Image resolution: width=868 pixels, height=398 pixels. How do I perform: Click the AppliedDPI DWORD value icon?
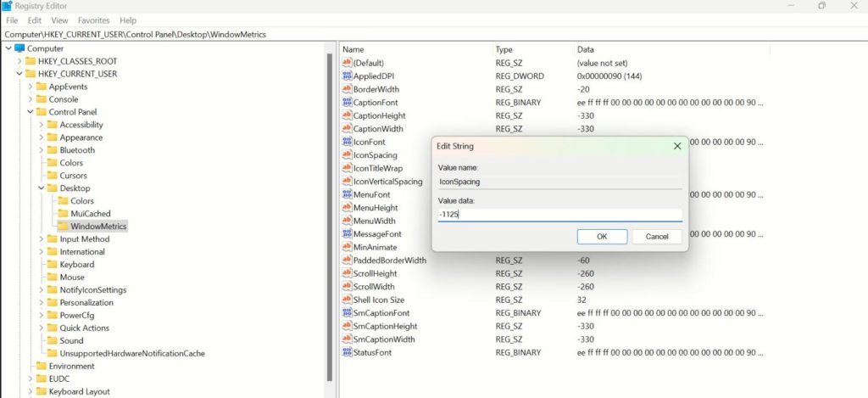tap(347, 76)
